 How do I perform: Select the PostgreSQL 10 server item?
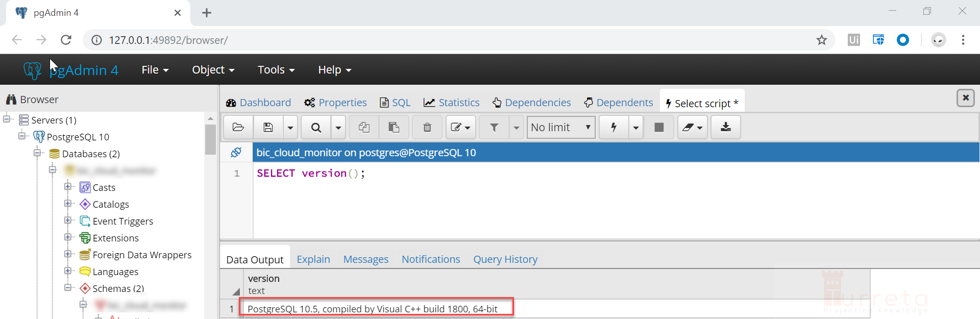tap(78, 137)
